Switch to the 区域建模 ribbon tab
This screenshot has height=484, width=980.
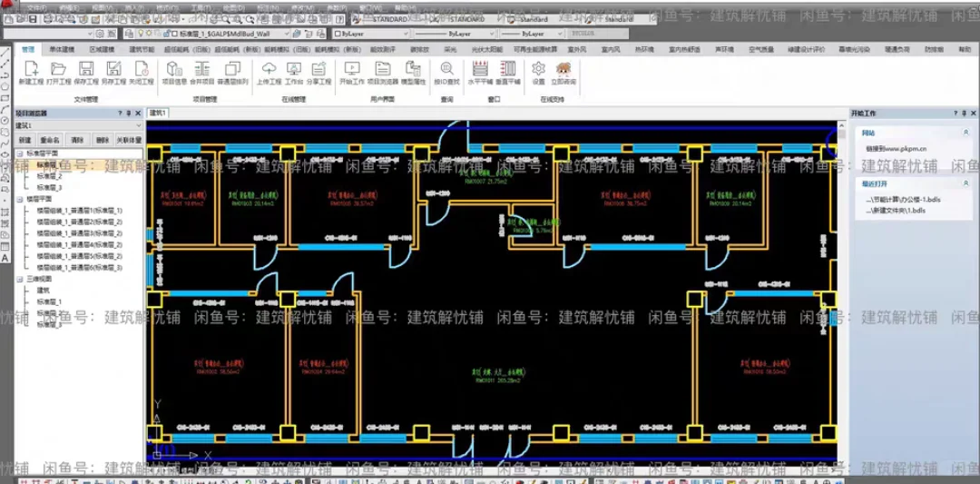tap(102, 49)
